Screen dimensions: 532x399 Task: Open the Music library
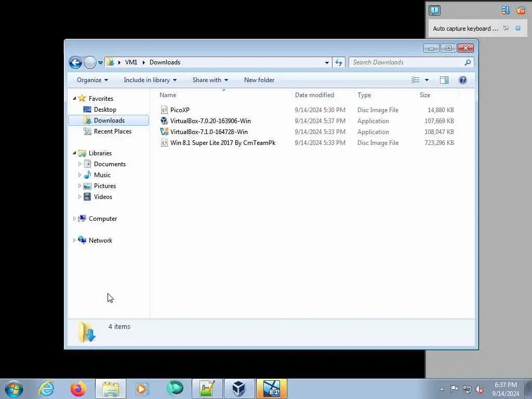pos(102,175)
